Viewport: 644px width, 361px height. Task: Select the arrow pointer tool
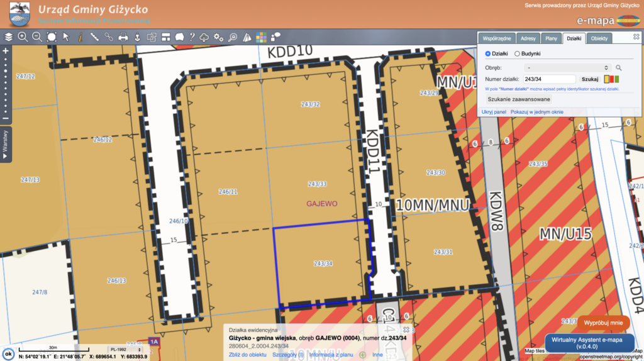click(x=65, y=37)
